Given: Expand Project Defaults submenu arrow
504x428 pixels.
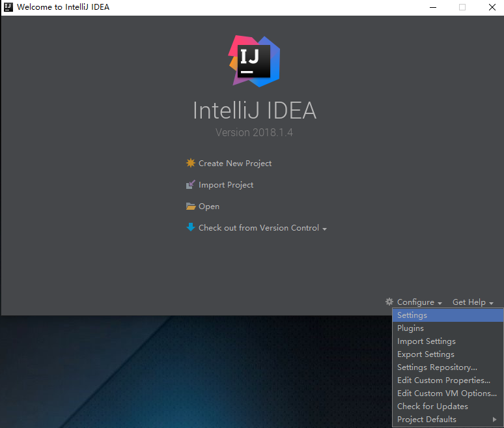Looking at the screenshot, I should [494, 420].
